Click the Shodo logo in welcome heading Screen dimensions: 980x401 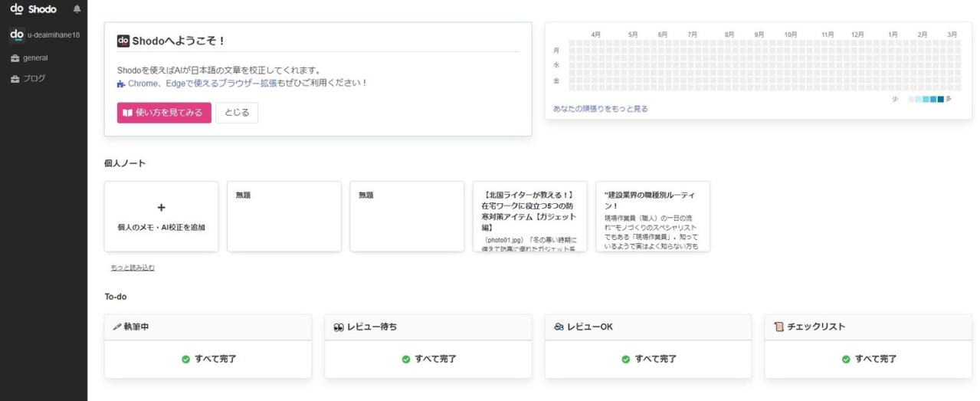(123, 41)
